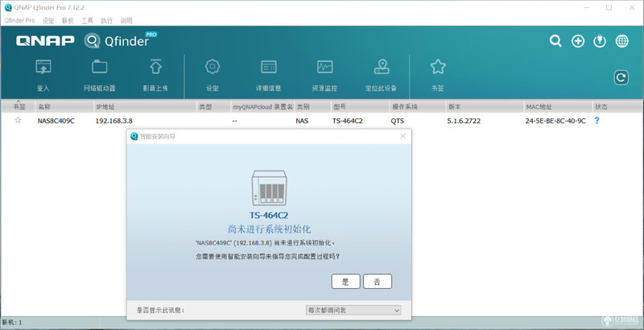The image size is (644, 330).
Task: Click the QTS operating system cell
Action: click(x=397, y=121)
